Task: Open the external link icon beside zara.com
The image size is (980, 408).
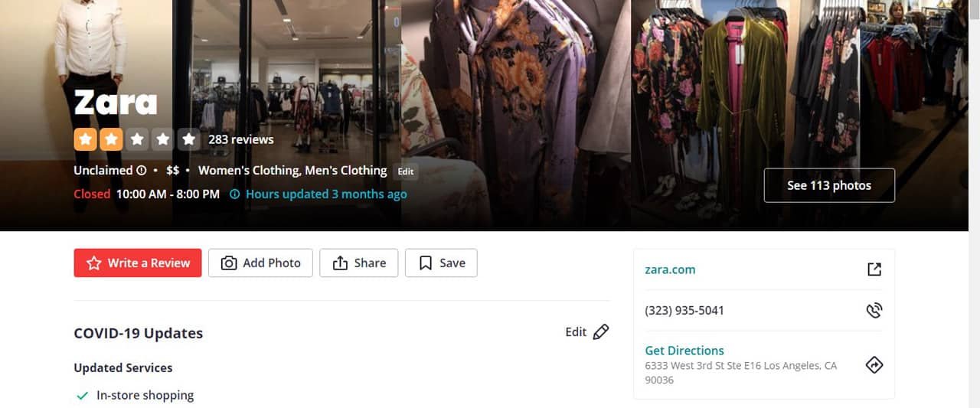Action: 874,269
